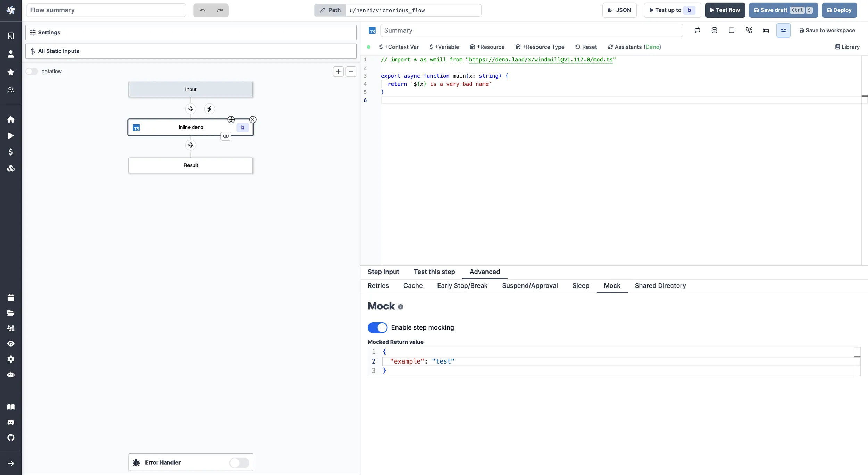This screenshot has height=475, width=868.
Task: Click the Shared Directory tab
Action: tap(660, 285)
